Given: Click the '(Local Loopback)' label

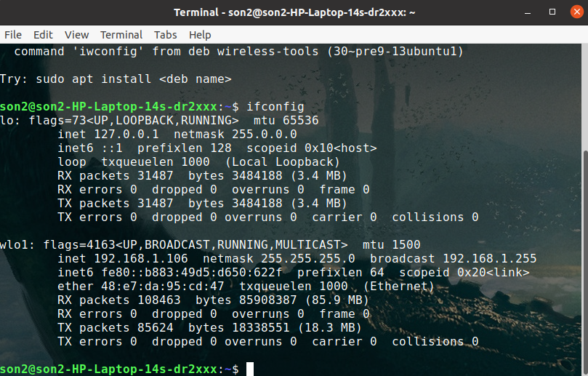Looking at the screenshot, I should click(283, 162).
